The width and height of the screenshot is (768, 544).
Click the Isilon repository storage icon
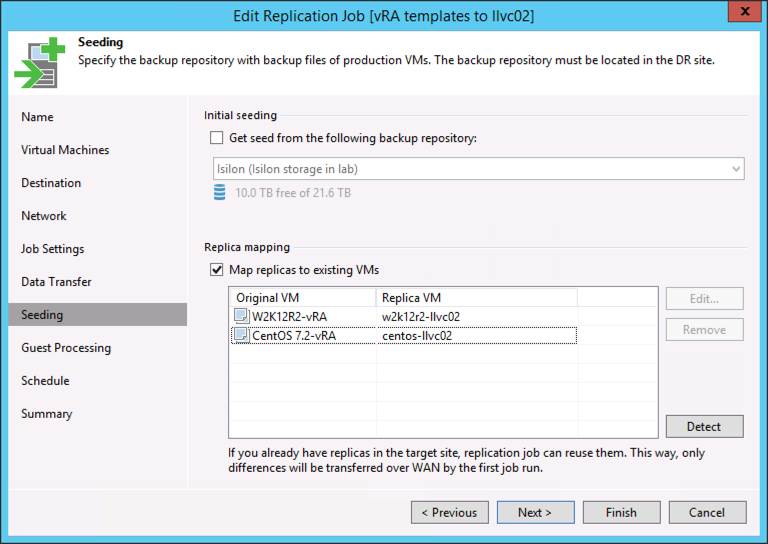[x=220, y=193]
